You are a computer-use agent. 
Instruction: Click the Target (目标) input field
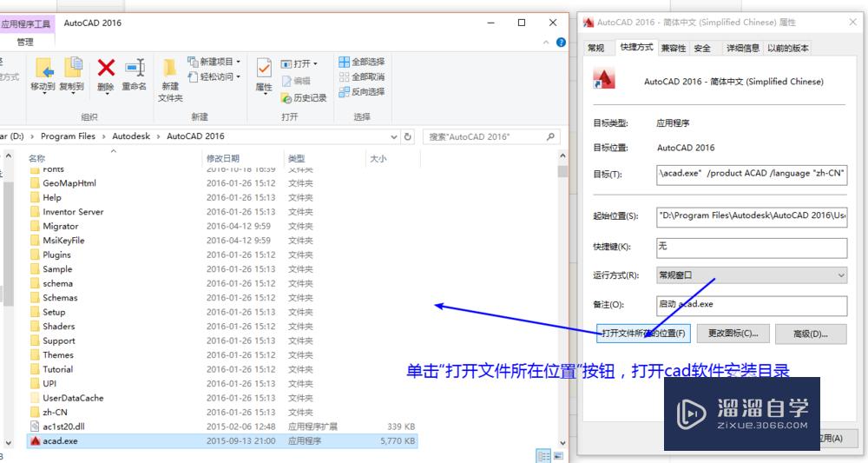tap(752, 174)
